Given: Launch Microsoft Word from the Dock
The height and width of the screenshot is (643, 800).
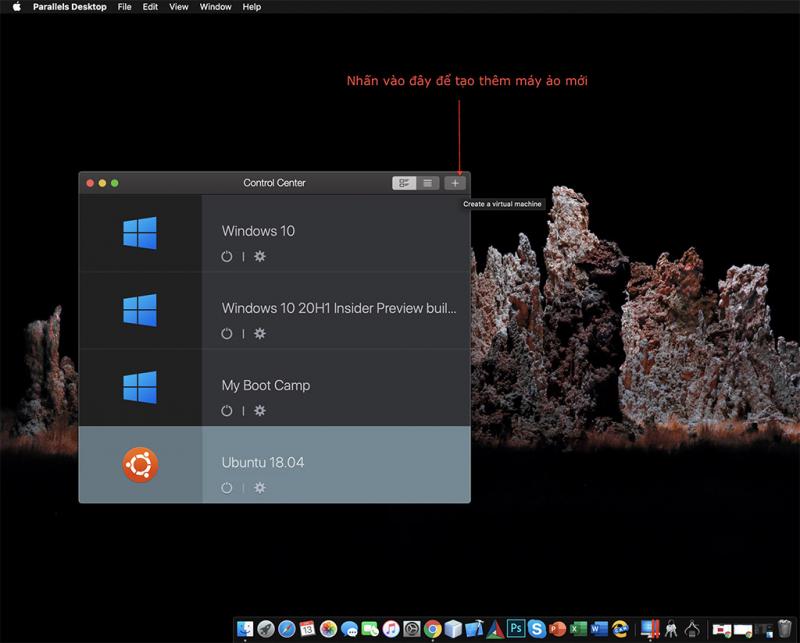Looking at the screenshot, I should click(599, 629).
